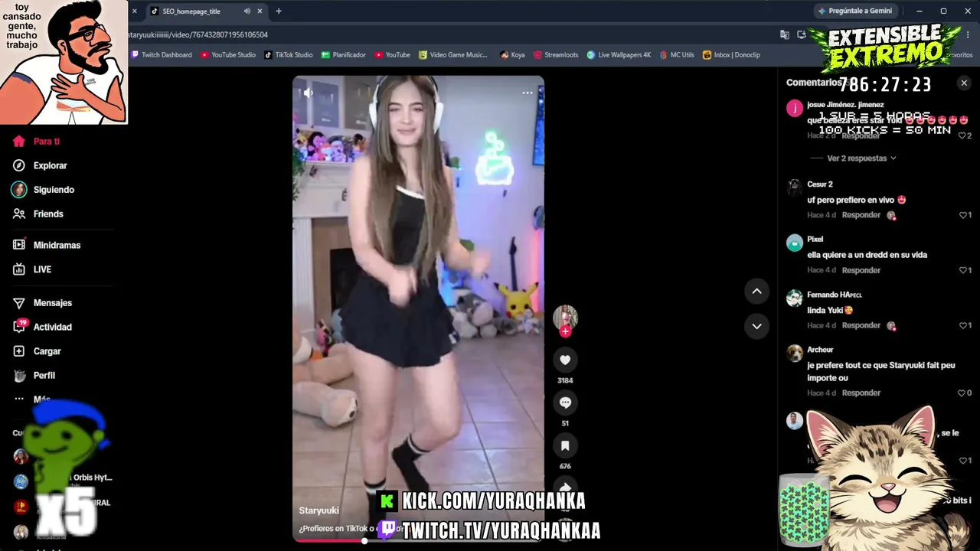This screenshot has height=551, width=980.
Task: Open the TikTok Studio bookmark
Action: (x=289, y=55)
